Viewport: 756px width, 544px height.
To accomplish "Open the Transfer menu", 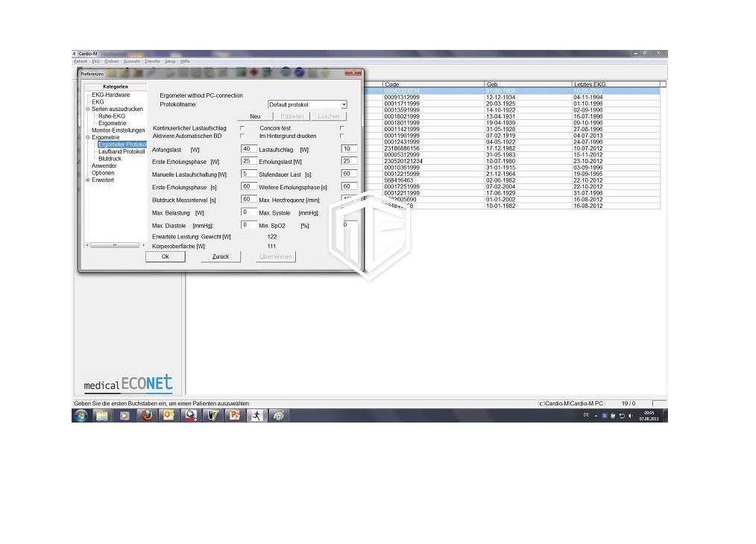I will tap(152, 61).
